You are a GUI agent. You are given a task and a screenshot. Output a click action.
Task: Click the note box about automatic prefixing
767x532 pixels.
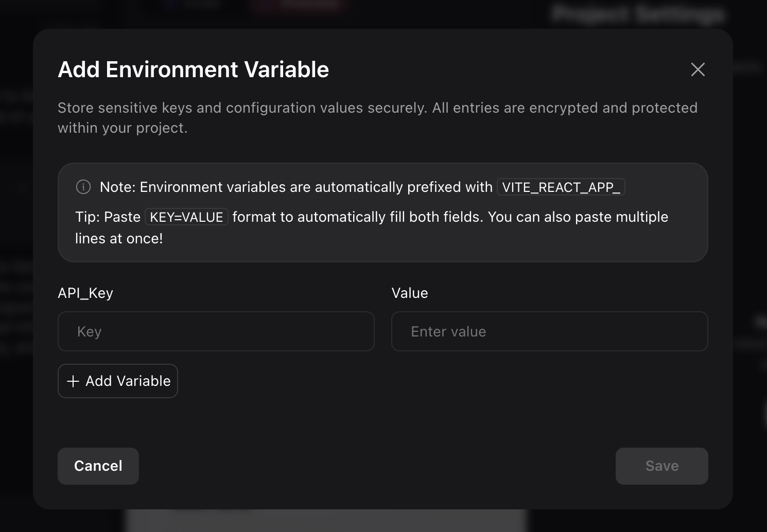point(383,212)
